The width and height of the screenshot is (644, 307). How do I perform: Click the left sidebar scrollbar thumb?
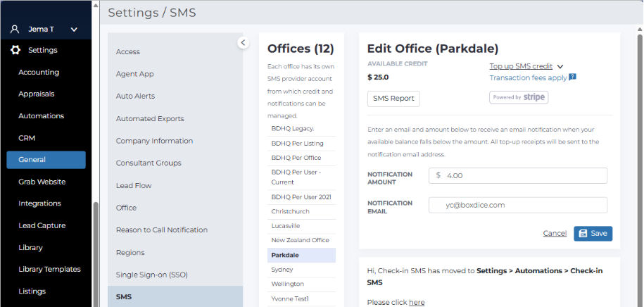96,254
